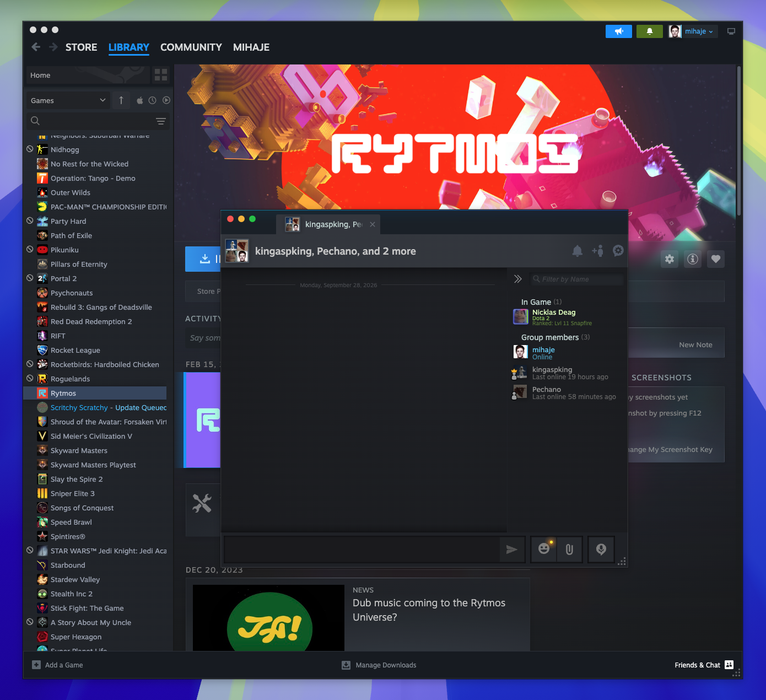Viewport: 766px width, 700px height.
Task: Click the announcements megaphone icon
Action: 618,31
